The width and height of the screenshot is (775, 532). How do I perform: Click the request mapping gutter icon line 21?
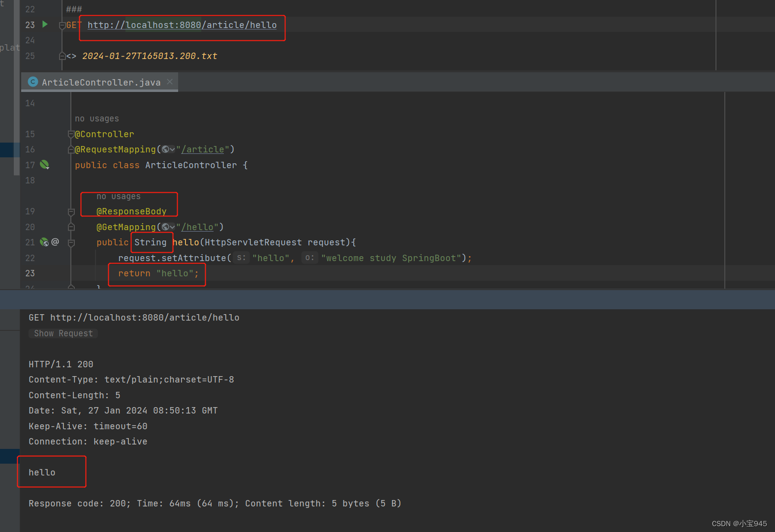[x=44, y=242]
